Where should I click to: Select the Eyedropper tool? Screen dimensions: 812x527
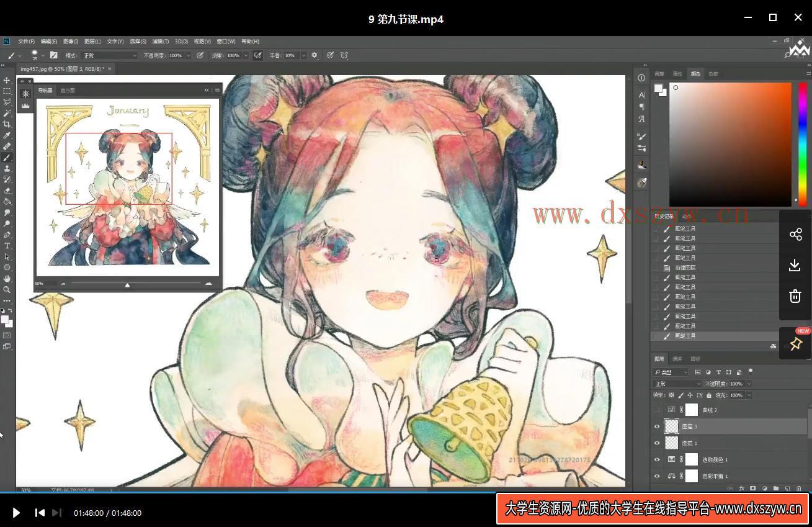click(7, 135)
